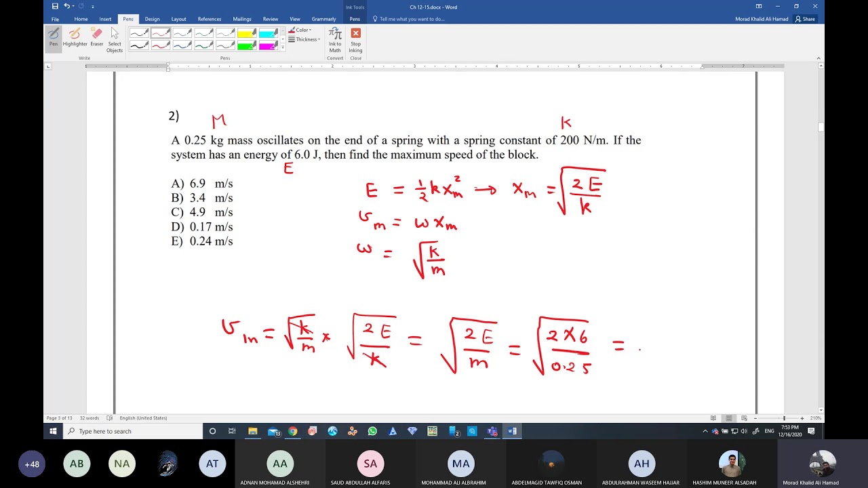Click English (United States) language indicator
Viewport: 868px width, 488px height.
143,418
